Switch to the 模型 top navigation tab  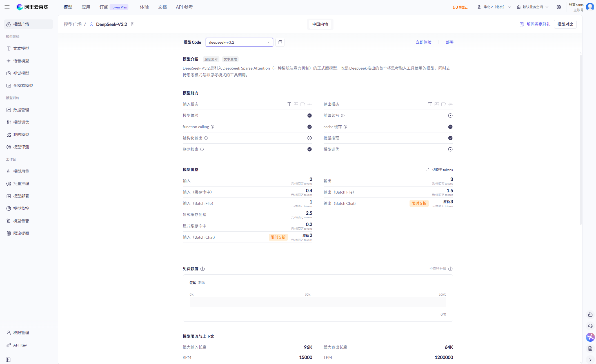click(x=68, y=7)
